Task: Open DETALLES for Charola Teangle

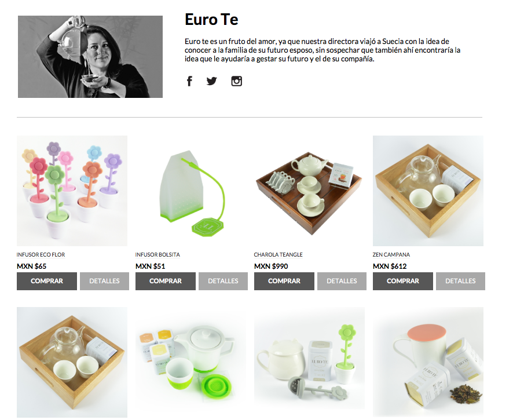Action: pyautogui.click(x=342, y=281)
